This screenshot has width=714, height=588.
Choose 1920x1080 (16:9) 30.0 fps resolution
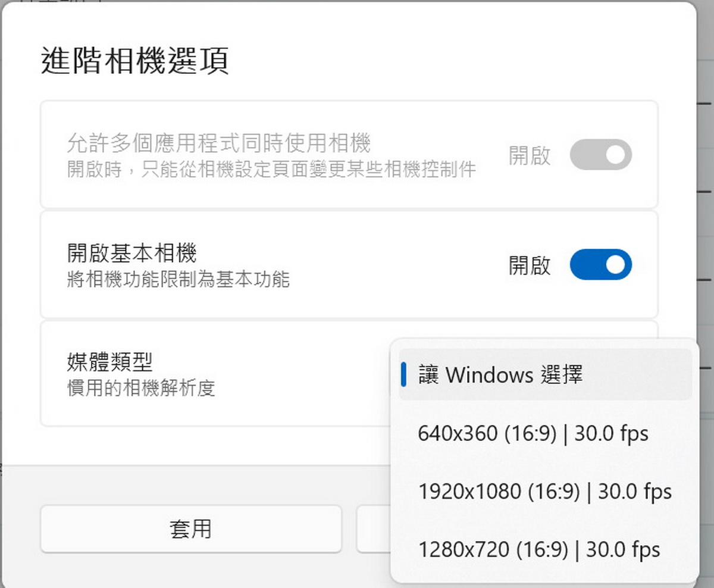click(544, 492)
